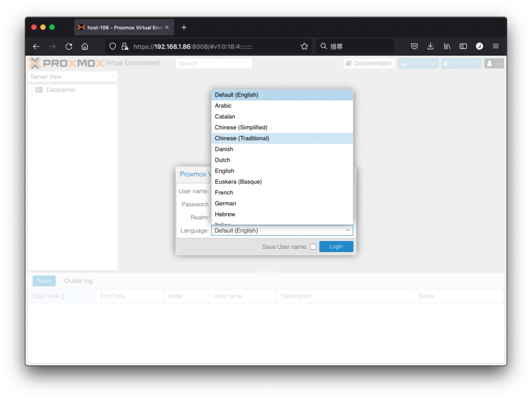Close the host-106 Proxmox tab
Viewport: 532px width, 399px height.
click(167, 27)
